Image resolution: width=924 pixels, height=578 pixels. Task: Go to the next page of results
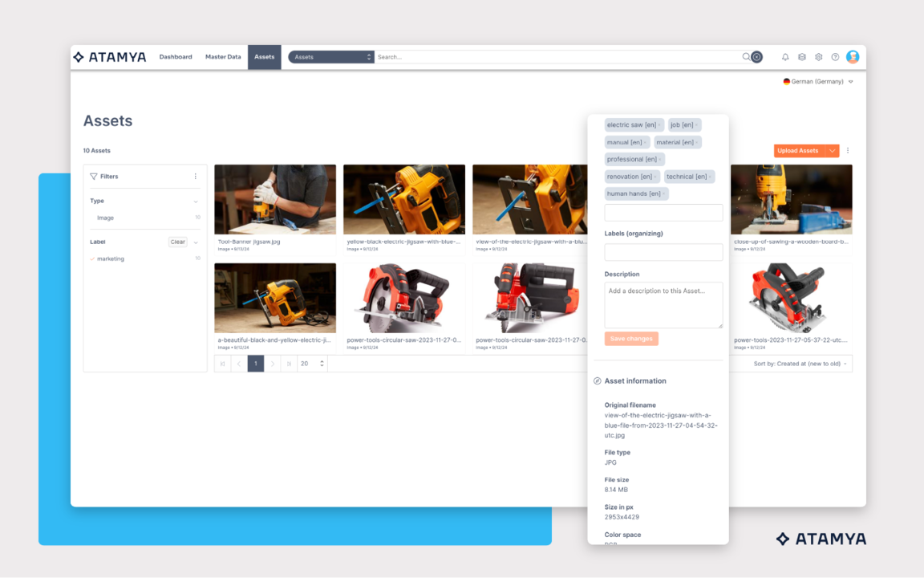point(272,364)
